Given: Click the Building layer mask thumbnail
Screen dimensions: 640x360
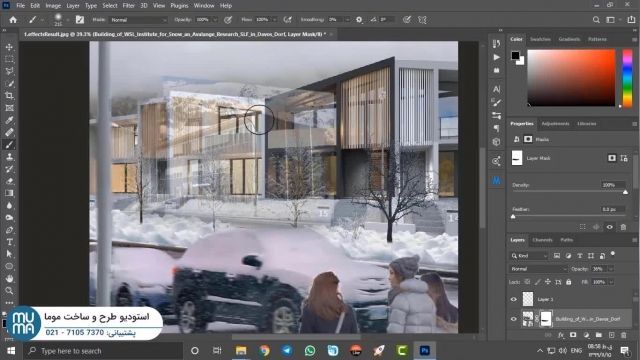Looking at the screenshot, I should point(546,319).
